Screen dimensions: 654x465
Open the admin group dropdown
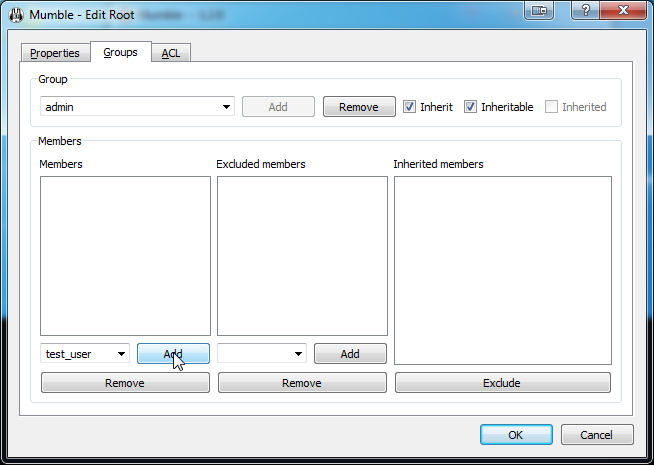coord(137,107)
